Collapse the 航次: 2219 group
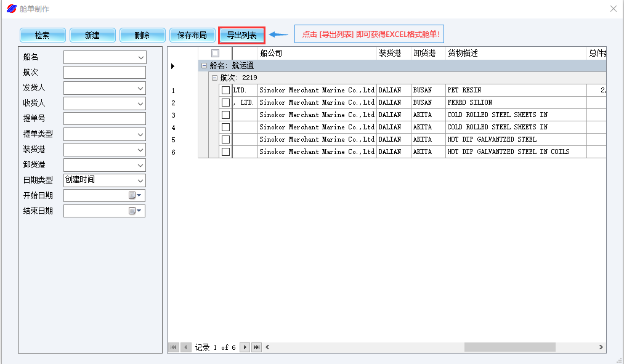624x364 pixels. [214, 78]
